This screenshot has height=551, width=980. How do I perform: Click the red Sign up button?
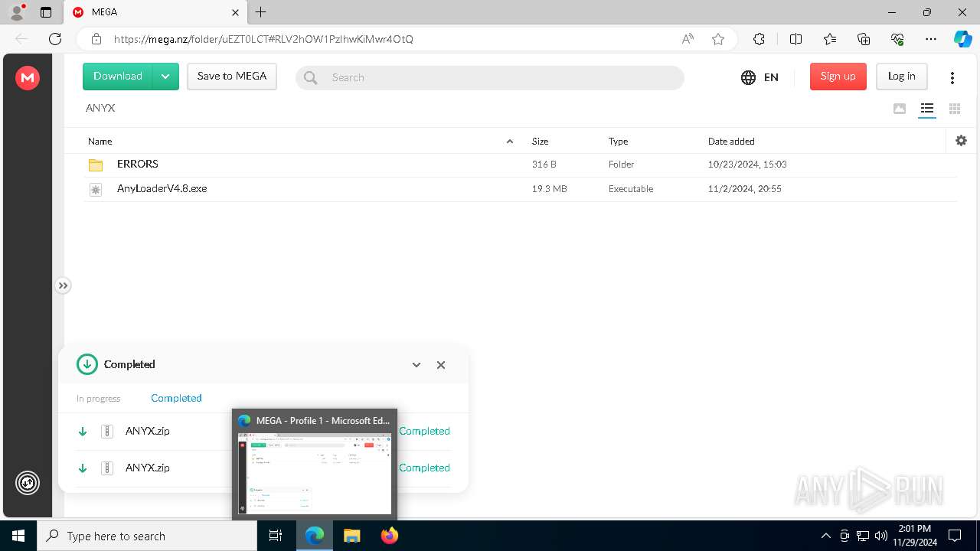[838, 77]
